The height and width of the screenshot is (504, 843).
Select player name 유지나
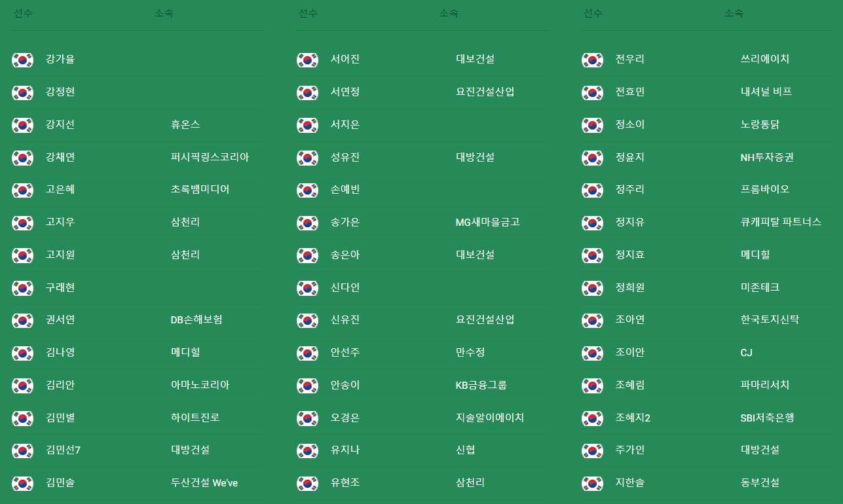pyautogui.click(x=345, y=450)
